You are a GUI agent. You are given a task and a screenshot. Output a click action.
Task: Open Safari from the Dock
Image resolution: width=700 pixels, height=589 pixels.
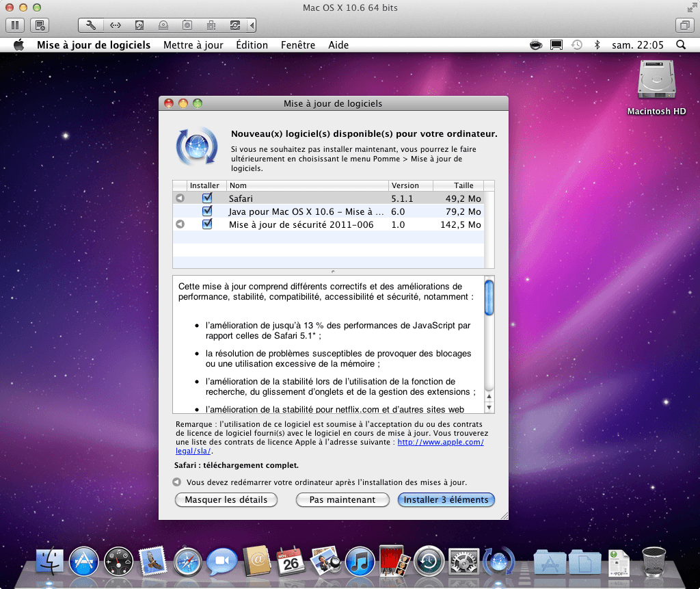[x=187, y=561]
